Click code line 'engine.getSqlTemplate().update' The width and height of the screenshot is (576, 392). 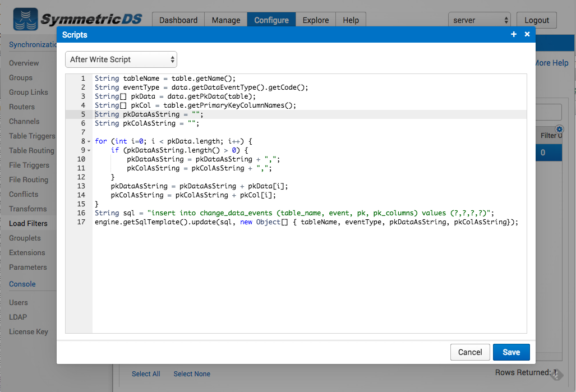coord(306,222)
